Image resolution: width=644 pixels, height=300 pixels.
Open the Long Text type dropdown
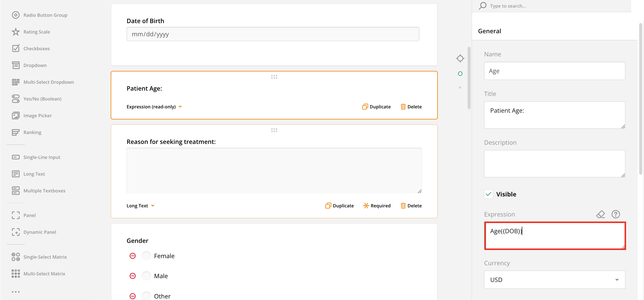pos(141,206)
